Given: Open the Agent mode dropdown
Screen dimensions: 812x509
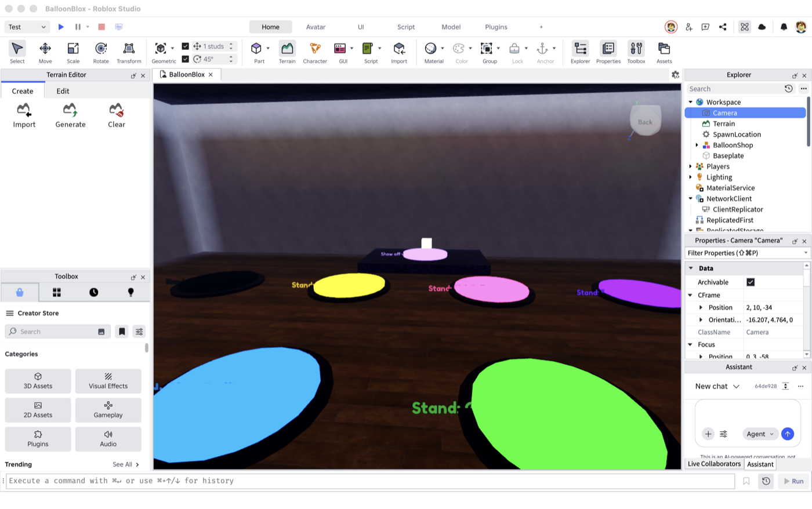Looking at the screenshot, I should pyautogui.click(x=760, y=434).
